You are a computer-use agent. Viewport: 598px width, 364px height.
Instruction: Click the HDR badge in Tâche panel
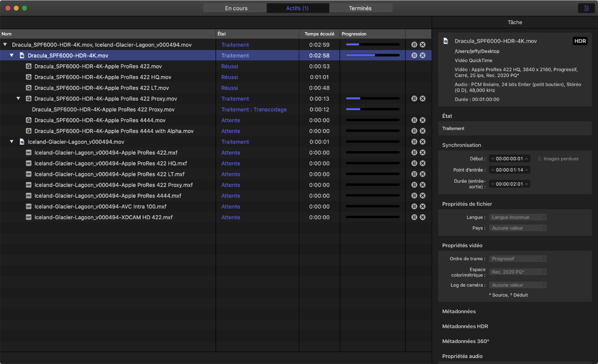pos(580,41)
